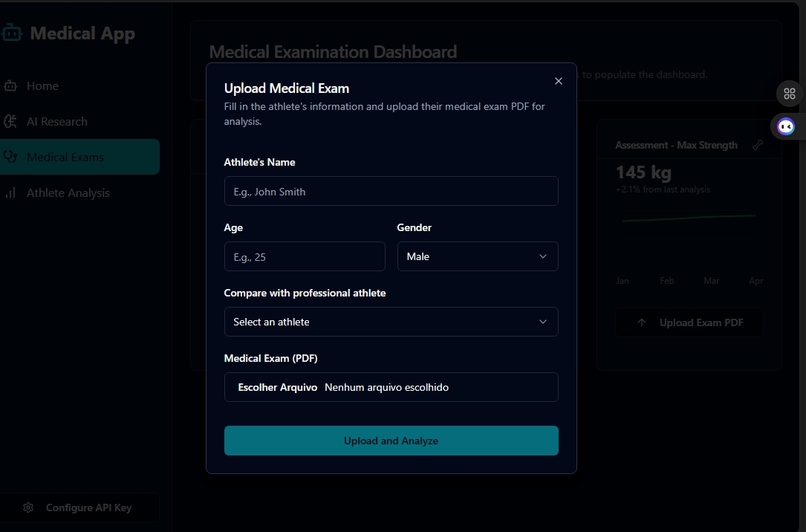Viewport: 806px width, 532px height.
Task: Click the 'Nenhum arquivo escolhido' text
Action: (x=387, y=388)
